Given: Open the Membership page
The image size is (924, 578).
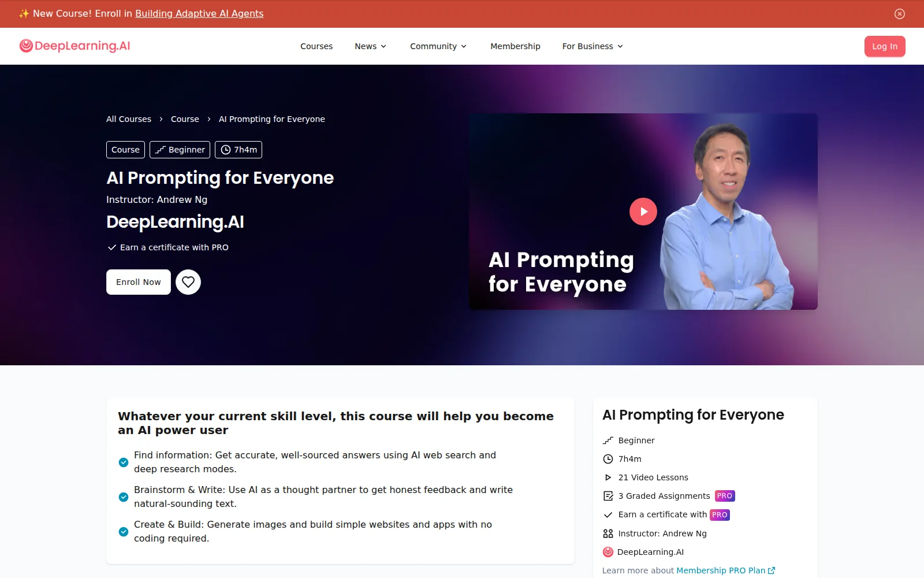Looking at the screenshot, I should coord(515,46).
